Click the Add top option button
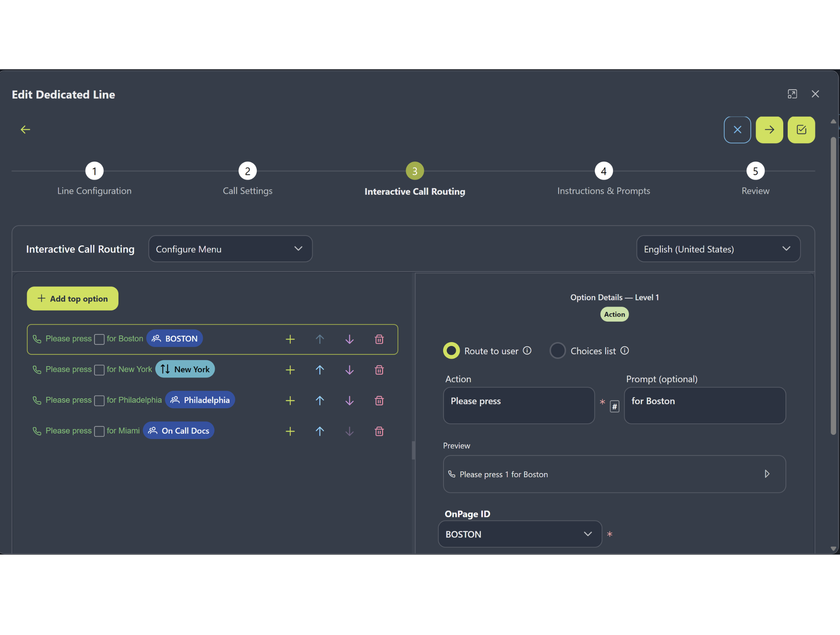The height and width of the screenshot is (635, 840). tap(73, 299)
